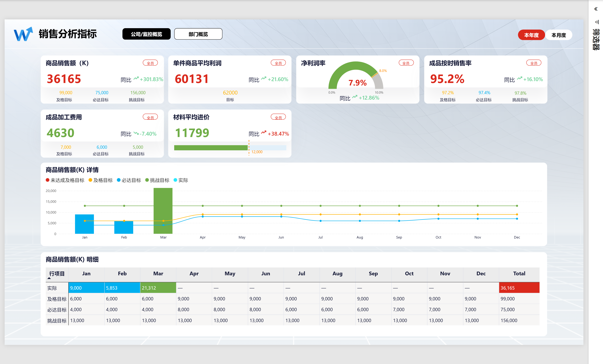Open the 部门概览 tab
This screenshot has height=364, width=603.
click(198, 34)
